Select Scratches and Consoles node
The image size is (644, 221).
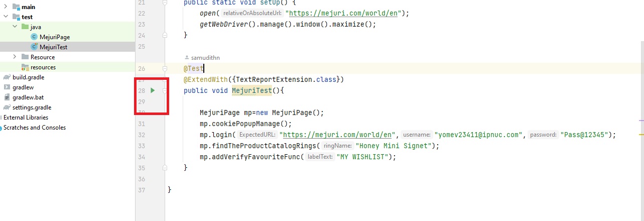tap(35, 127)
